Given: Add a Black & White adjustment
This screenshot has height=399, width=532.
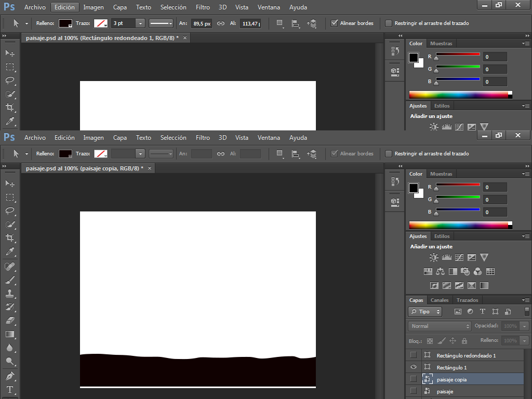Looking at the screenshot, I should [x=453, y=271].
